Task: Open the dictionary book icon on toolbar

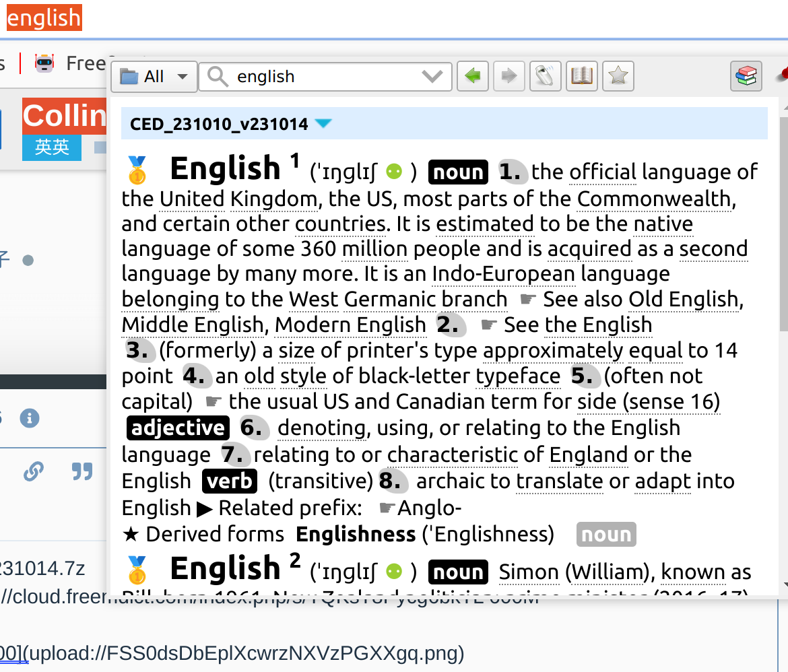Action: 581,76
